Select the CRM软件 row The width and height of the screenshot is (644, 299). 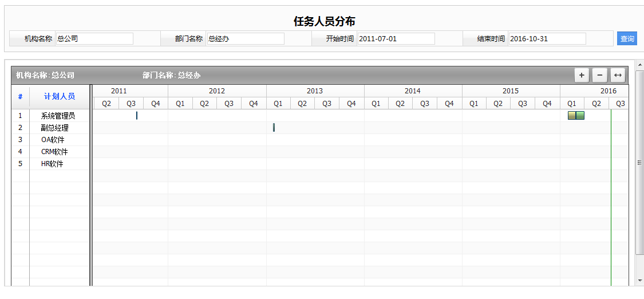point(54,152)
